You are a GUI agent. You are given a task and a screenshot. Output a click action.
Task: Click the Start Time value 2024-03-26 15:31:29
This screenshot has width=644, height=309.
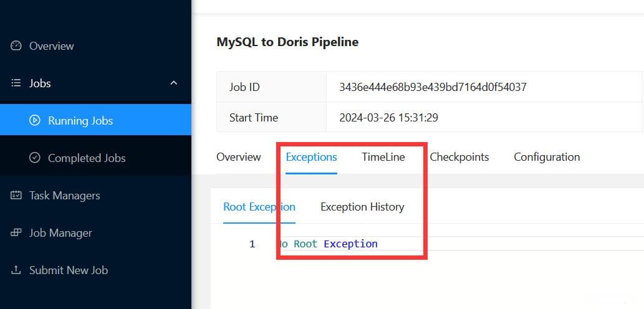[x=388, y=118]
